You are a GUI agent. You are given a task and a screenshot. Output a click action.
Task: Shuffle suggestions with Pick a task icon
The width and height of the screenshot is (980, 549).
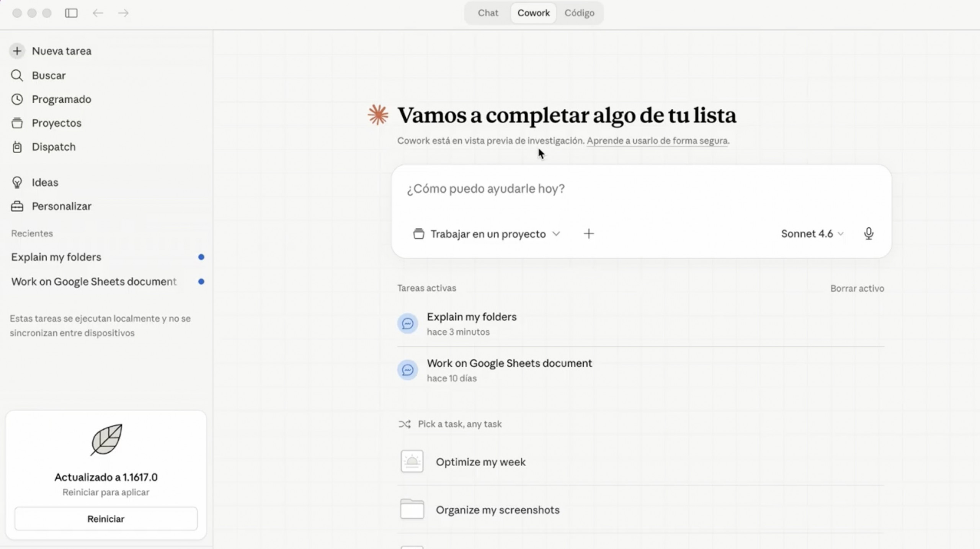(405, 424)
